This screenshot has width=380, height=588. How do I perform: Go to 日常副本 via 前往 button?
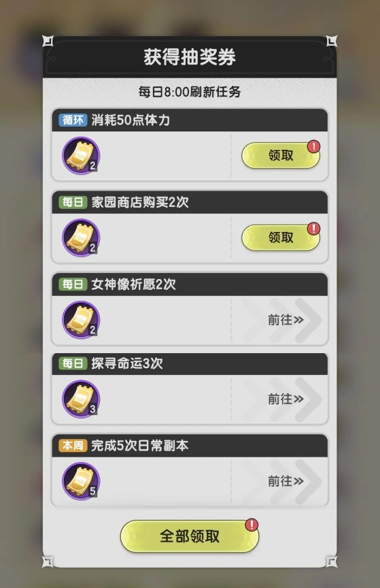[x=286, y=481]
